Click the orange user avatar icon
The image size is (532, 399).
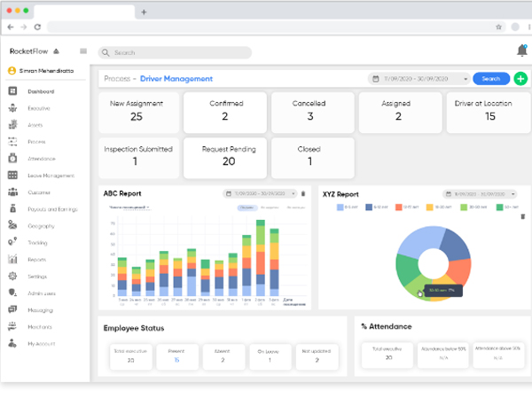pos(12,71)
